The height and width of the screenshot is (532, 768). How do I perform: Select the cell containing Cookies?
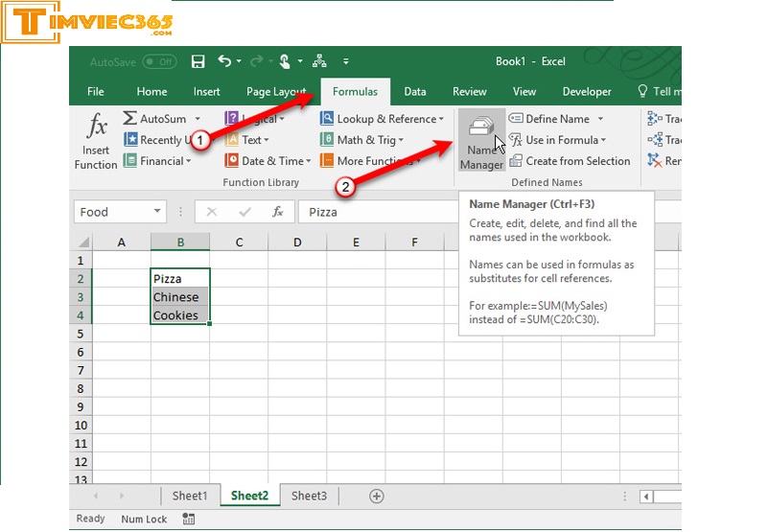click(180, 315)
